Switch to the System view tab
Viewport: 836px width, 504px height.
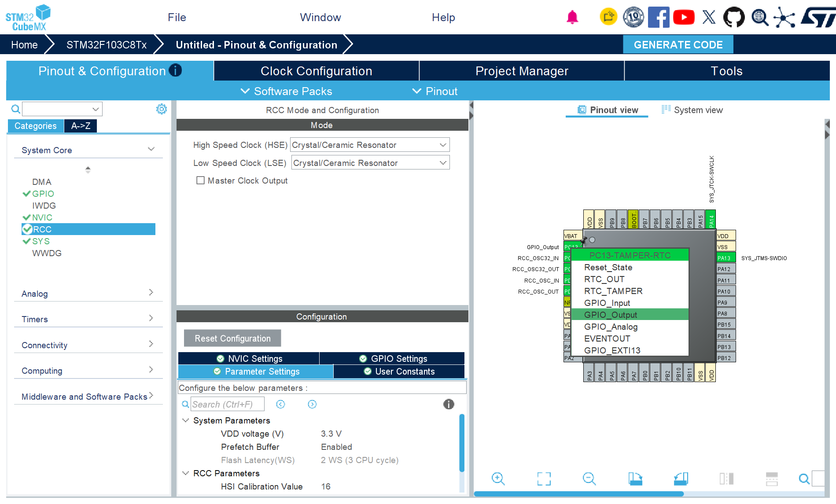tap(692, 110)
